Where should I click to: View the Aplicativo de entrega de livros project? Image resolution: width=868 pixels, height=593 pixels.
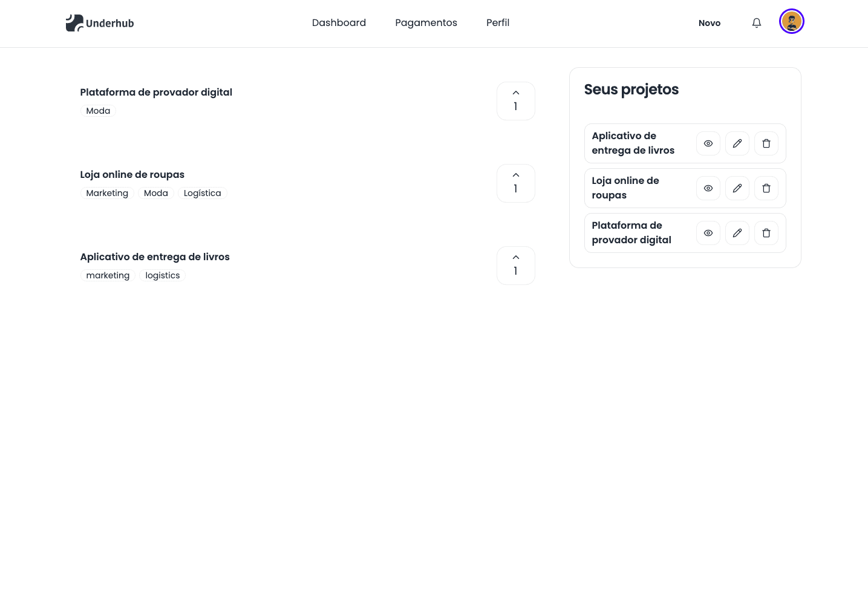pos(708,143)
